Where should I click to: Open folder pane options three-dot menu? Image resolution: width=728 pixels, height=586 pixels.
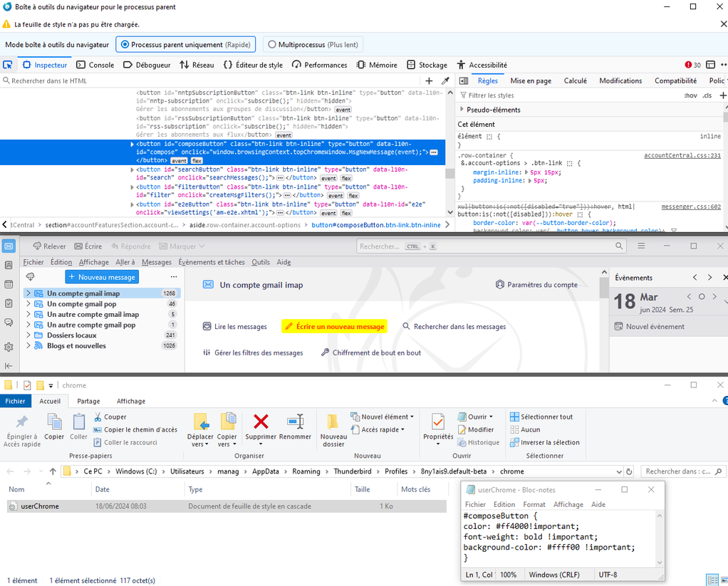click(174, 277)
